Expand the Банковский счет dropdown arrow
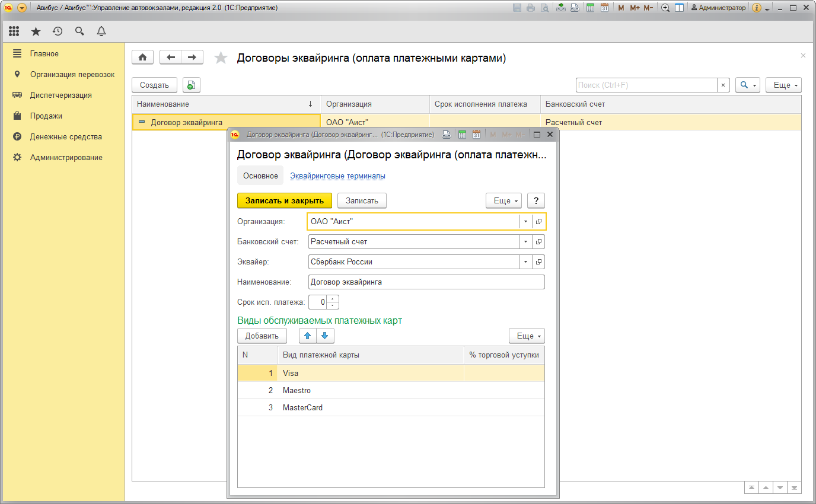Viewport: 816px width, 504px height. click(x=525, y=242)
